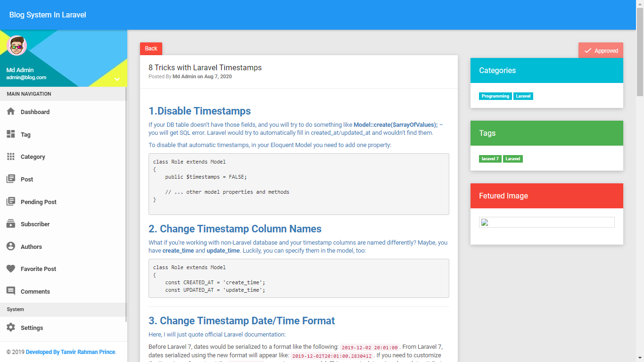Click the 2019-12-02 20:01:00 code snippet
The height and width of the screenshot is (362, 644).
pos(370,347)
